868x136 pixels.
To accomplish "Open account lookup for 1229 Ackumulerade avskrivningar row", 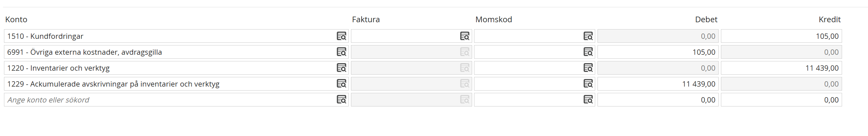I will click(341, 84).
